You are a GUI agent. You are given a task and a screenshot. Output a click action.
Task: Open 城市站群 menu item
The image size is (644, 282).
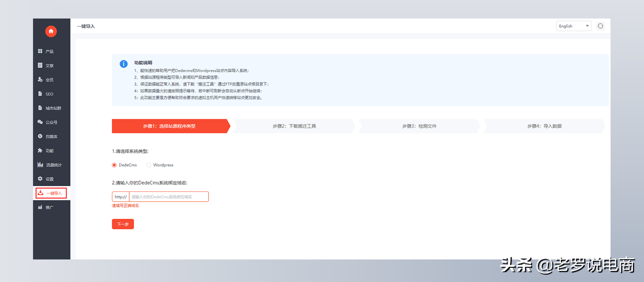coord(53,108)
